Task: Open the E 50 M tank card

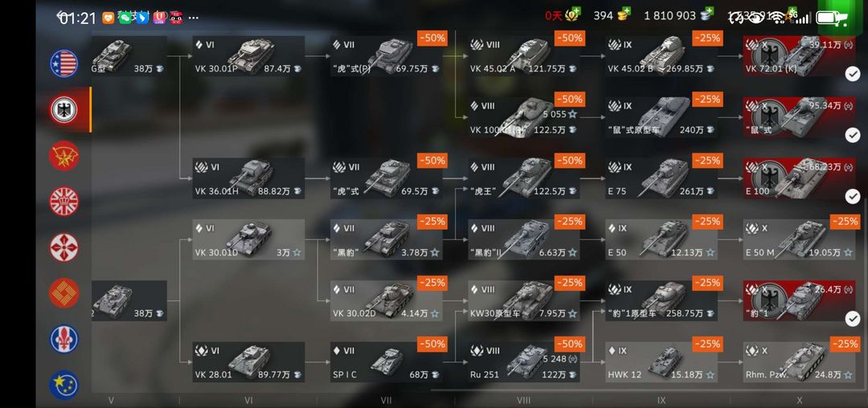Action: click(x=798, y=239)
